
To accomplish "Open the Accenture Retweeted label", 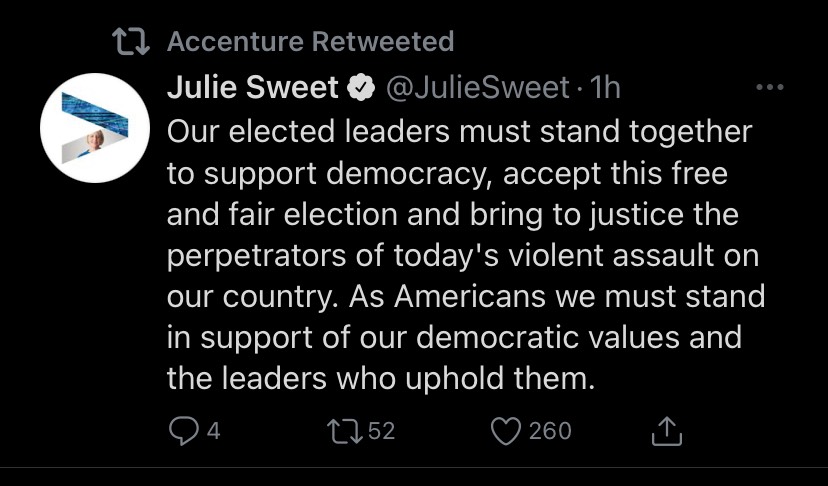I will click(x=310, y=41).
